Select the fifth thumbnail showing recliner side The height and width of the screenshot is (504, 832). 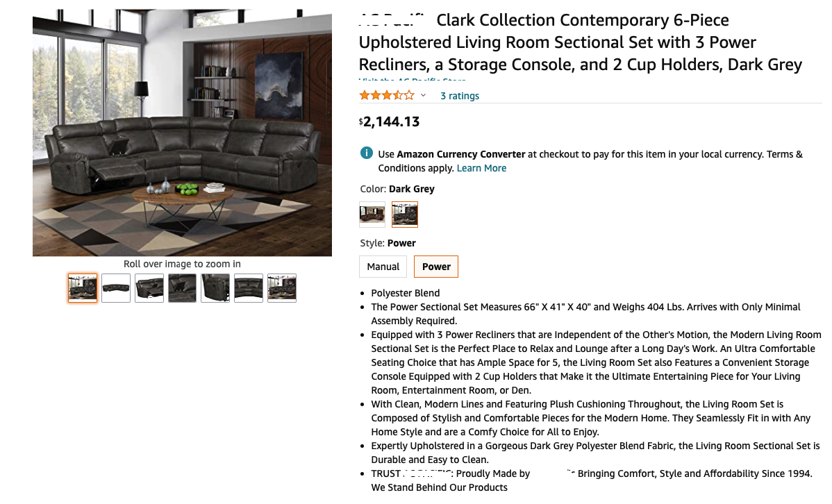[x=215, y=287]
